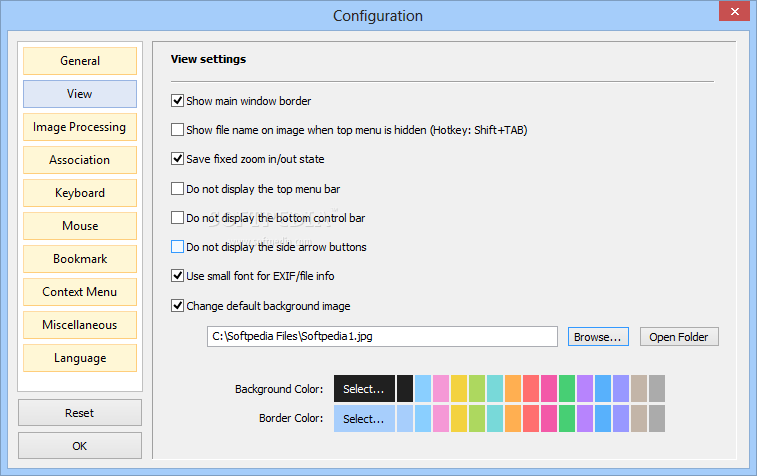Image resolution: width=757 pixels, height=476 pixels.
Task: Check Do not display the bottom control bar
Action: [x=177, y=217]
